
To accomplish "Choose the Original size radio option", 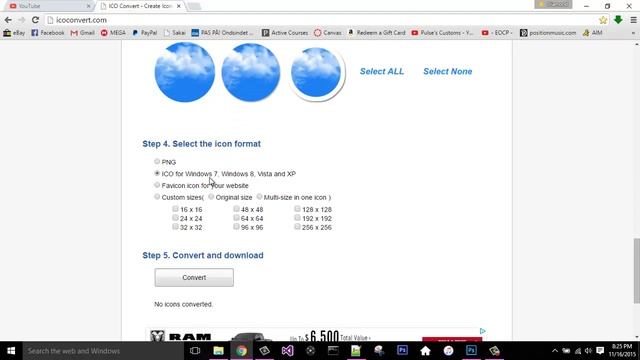I will coord(211,197).
